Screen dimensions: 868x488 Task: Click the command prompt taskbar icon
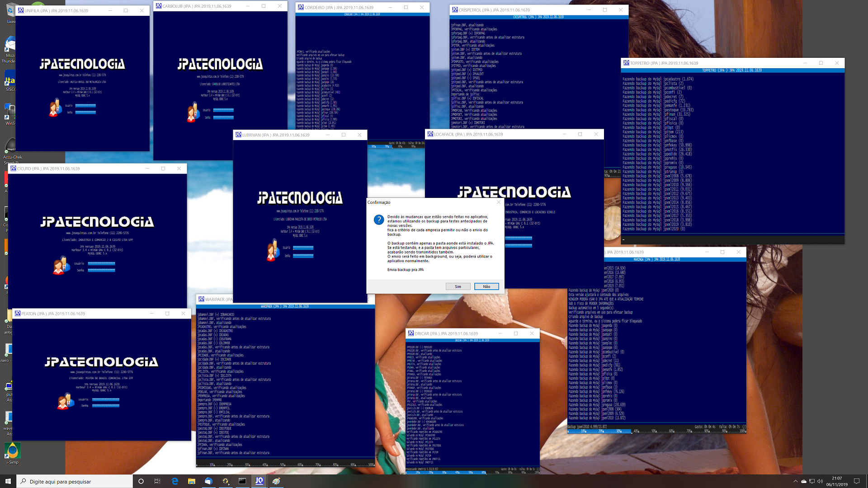(x=242, y=481)
